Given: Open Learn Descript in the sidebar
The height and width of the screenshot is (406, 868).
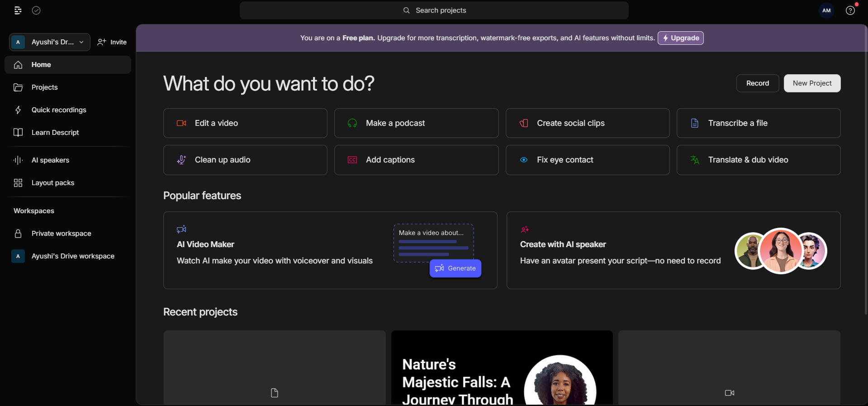Looking at the screenshot, I should tap(68, 133).
